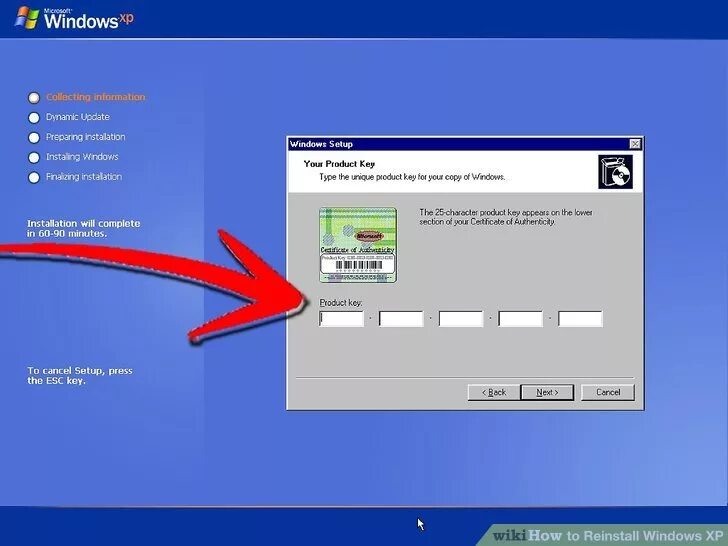Screen dimensions: 728x546
Task: Select the second product key field
Action: (401, 319)
